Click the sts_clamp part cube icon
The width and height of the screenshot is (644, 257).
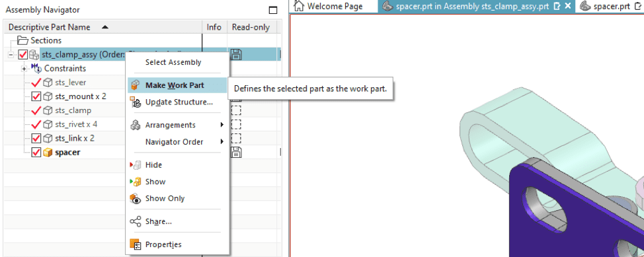pos(48,110)
